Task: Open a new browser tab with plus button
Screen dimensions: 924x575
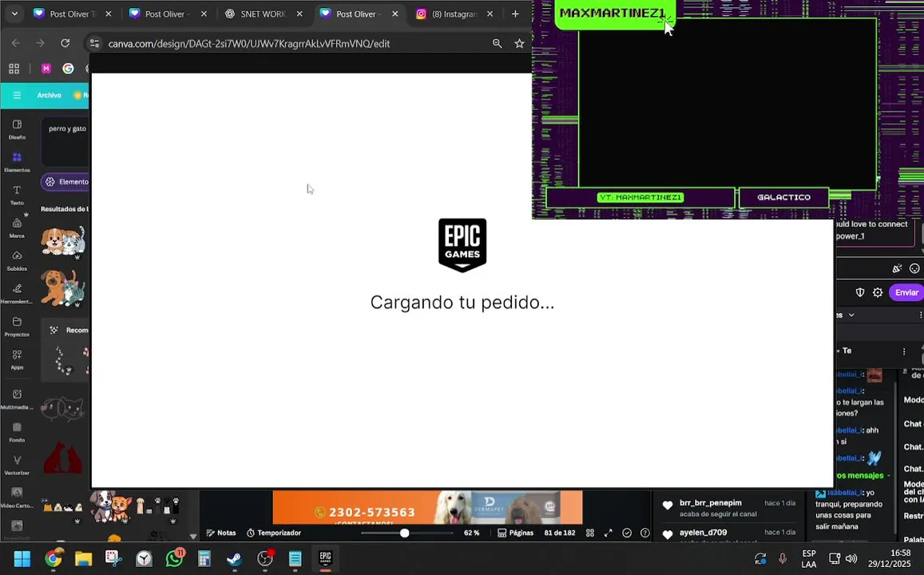Action: coord(515,14)
